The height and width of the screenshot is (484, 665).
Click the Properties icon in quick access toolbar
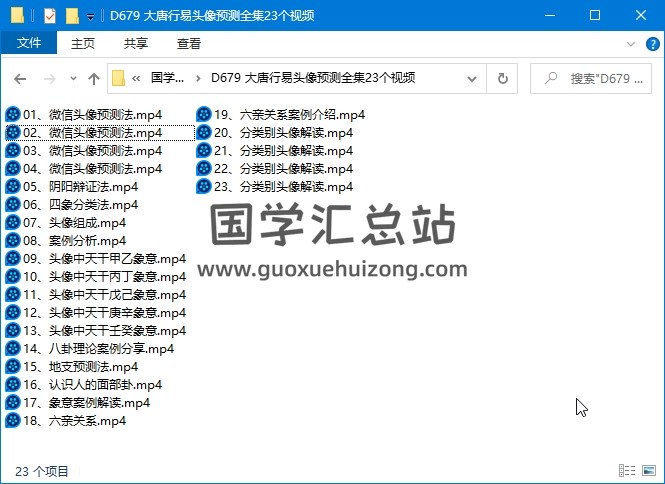50,16
